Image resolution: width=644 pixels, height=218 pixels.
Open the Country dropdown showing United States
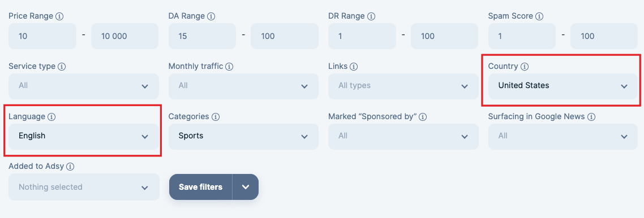[563, 86]
